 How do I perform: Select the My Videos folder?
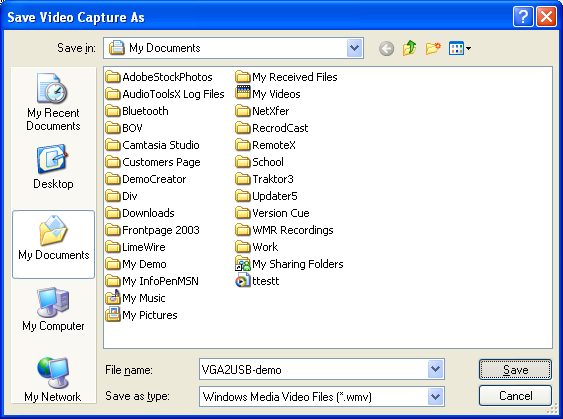267,94
